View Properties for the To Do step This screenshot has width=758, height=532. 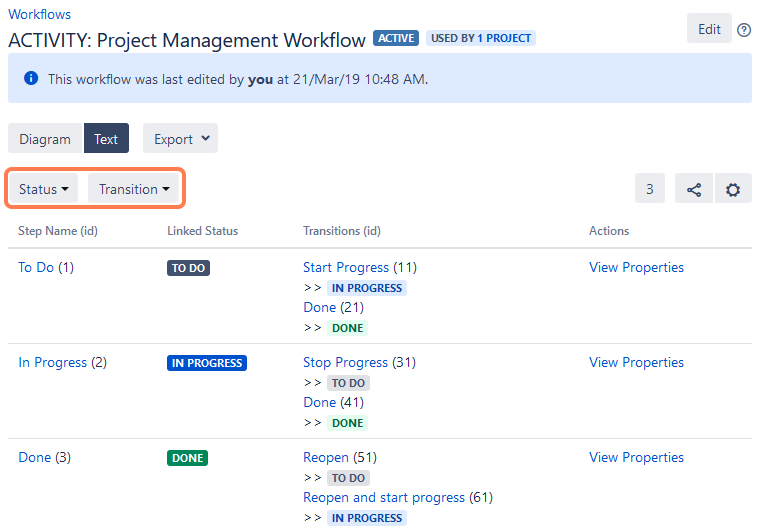tap(636, 267)
